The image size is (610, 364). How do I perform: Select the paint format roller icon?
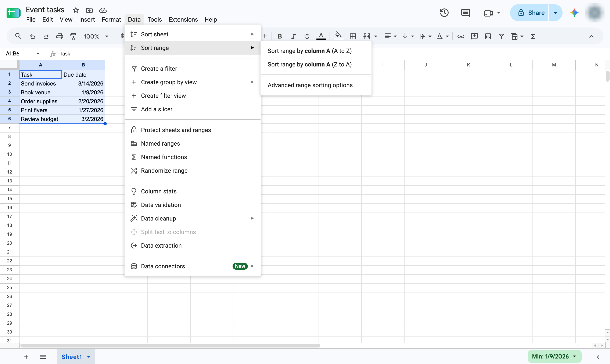73,36
